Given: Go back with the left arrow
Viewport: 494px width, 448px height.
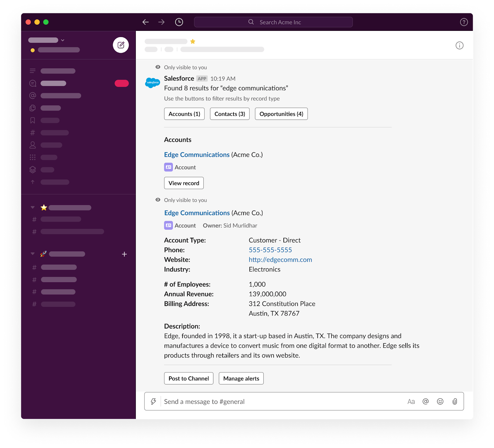Looking at the screenshot, I should click(145, 22).
